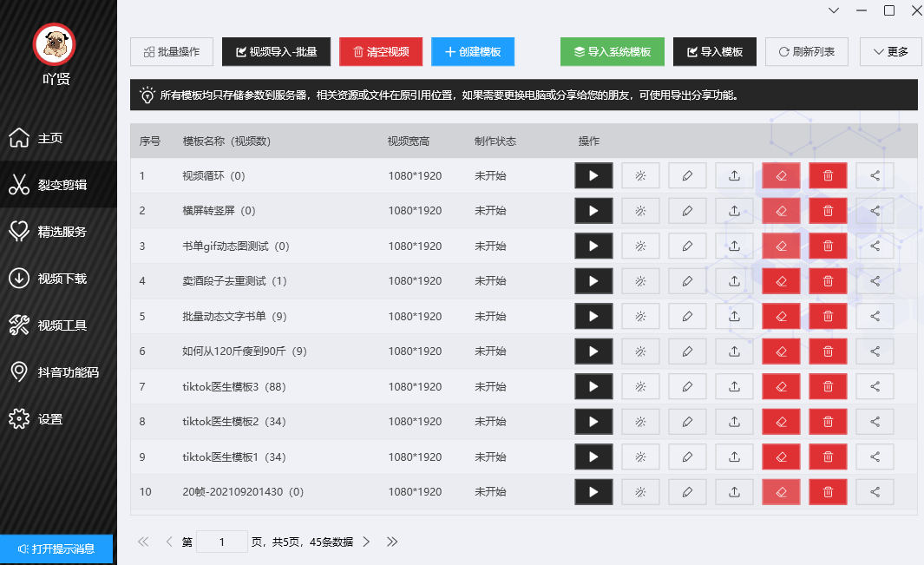Click the lightbulb tip icon in banner
Viewport: 924px width, 565px height.
pos(147,95)
